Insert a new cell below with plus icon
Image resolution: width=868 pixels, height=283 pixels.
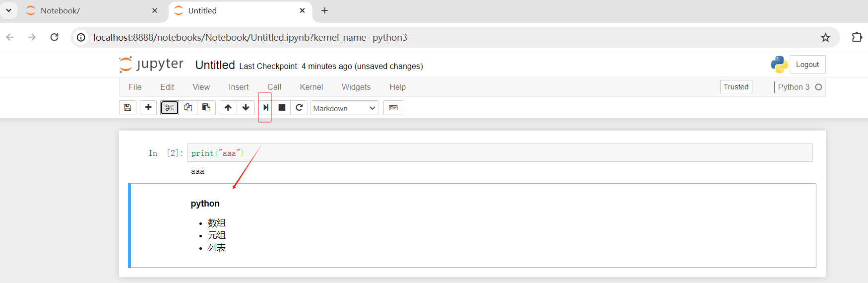pos(148,108)
